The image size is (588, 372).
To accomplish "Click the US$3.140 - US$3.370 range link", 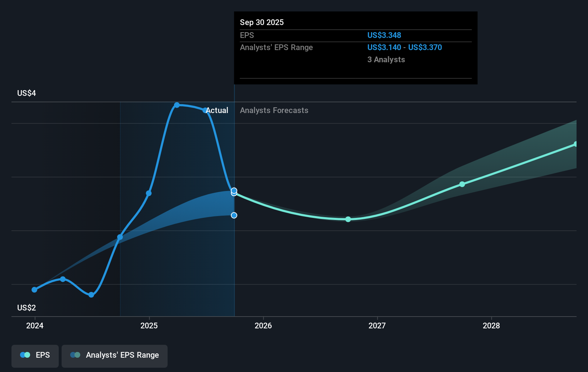I will click(x=404, y=47).
